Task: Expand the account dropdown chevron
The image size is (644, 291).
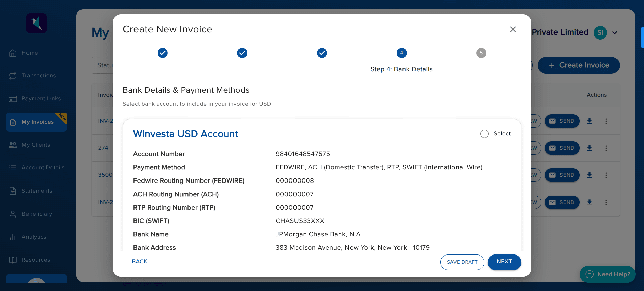Action: click(x=615, y=33)
